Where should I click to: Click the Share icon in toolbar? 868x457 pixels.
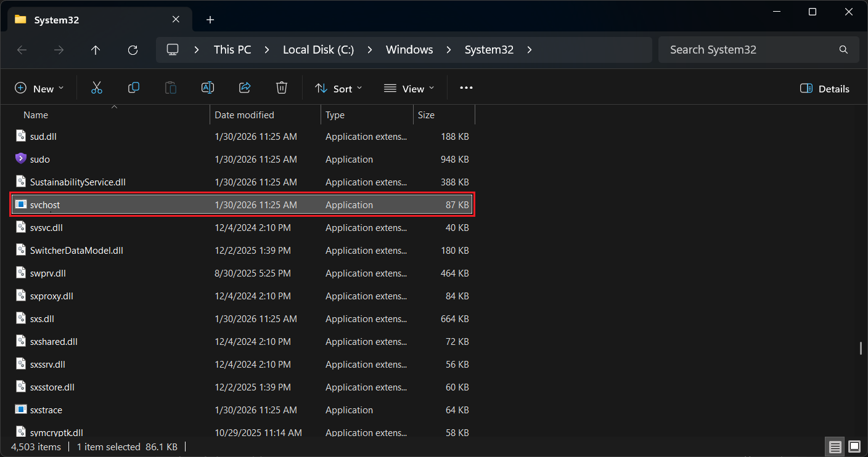click(x=245, y=88)
